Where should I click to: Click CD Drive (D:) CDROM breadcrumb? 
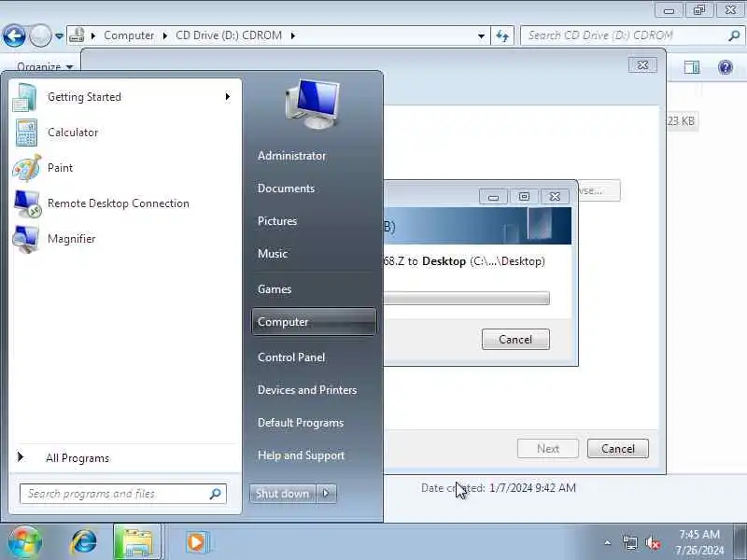click(229, 35)
